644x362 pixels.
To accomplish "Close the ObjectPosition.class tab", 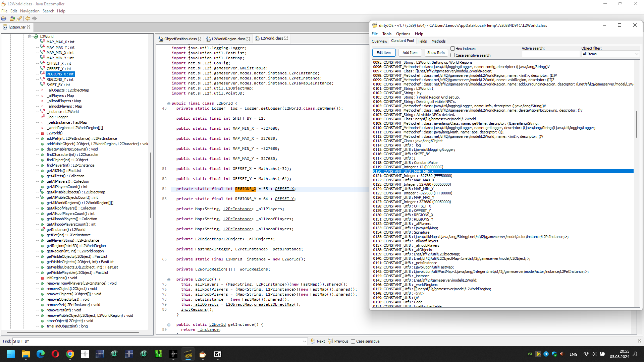I will pyautogui.click(x=200, y=39).
